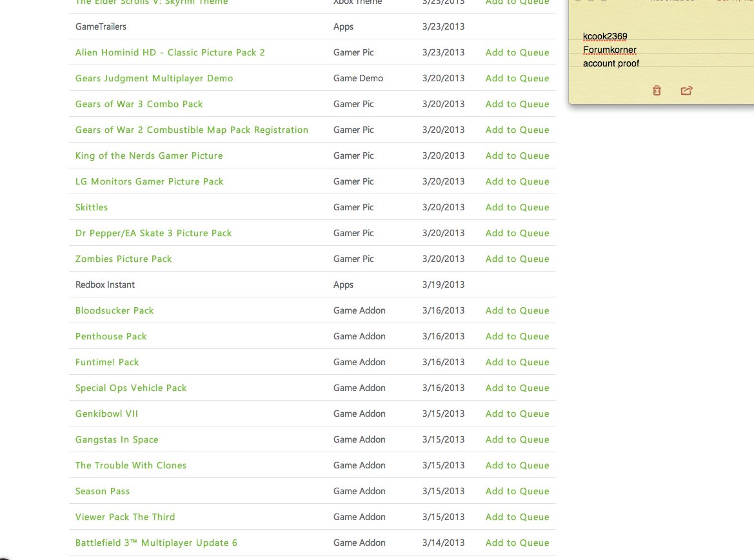
Task: Click kcook2369 text in the sticky note
Action: point(605,37)
